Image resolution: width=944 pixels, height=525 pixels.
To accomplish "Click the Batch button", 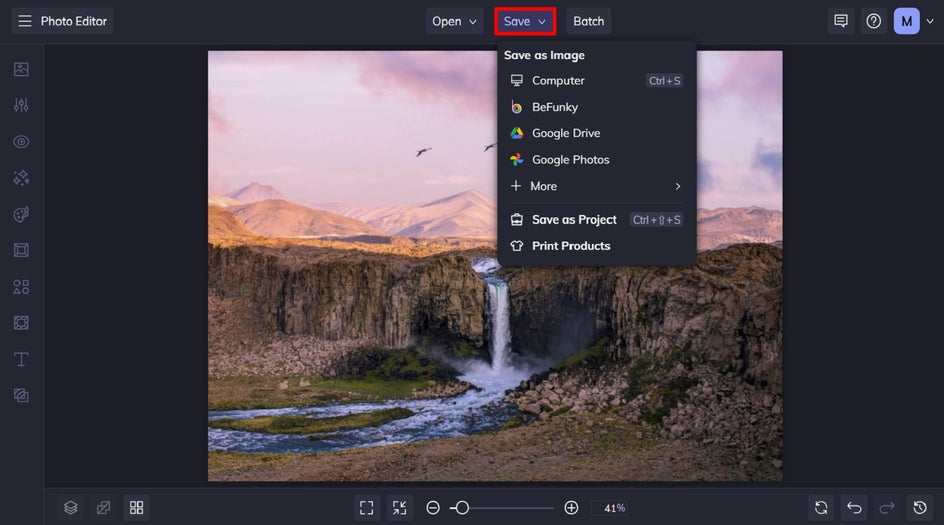I will click(588, 21).
